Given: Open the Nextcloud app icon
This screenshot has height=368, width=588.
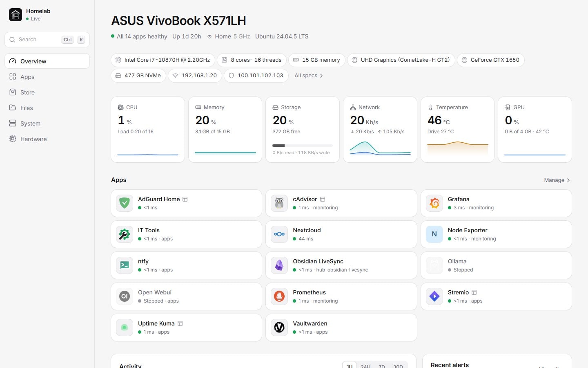Looking at the screenshot, I should [279, 234].
